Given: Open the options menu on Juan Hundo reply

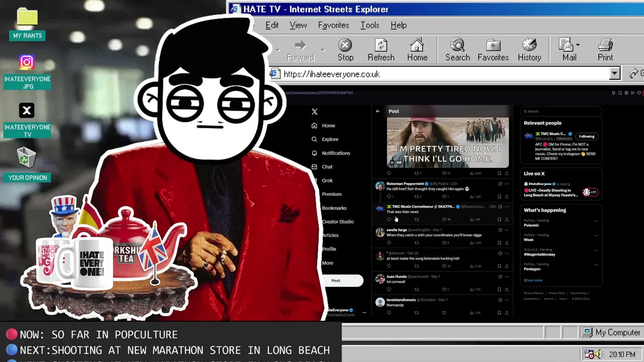Looking at the screenshot, I should 507,277.
